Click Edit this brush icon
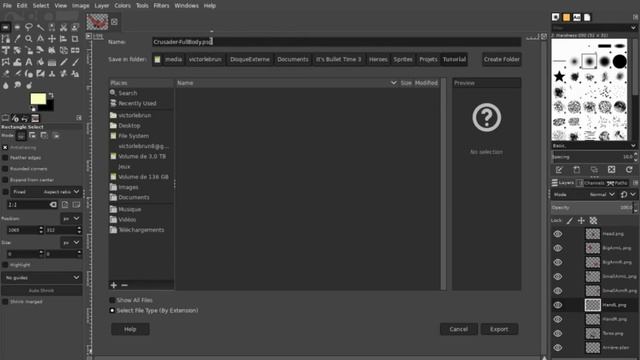The height and width of the screenshot is (360, 640). [x=559, y=169]
